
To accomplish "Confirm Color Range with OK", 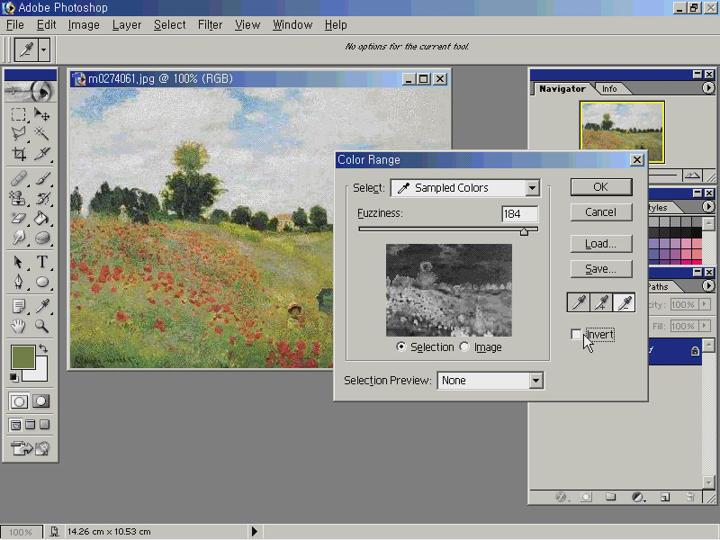I will pyautogui.click(x=601, y=187).
